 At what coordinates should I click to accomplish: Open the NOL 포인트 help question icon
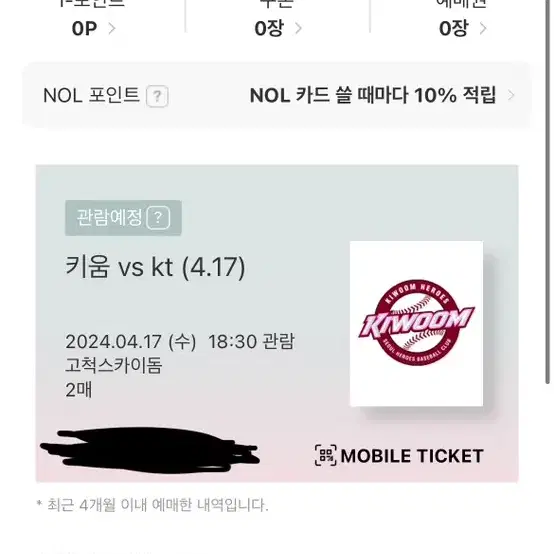[x=157, y=96]
